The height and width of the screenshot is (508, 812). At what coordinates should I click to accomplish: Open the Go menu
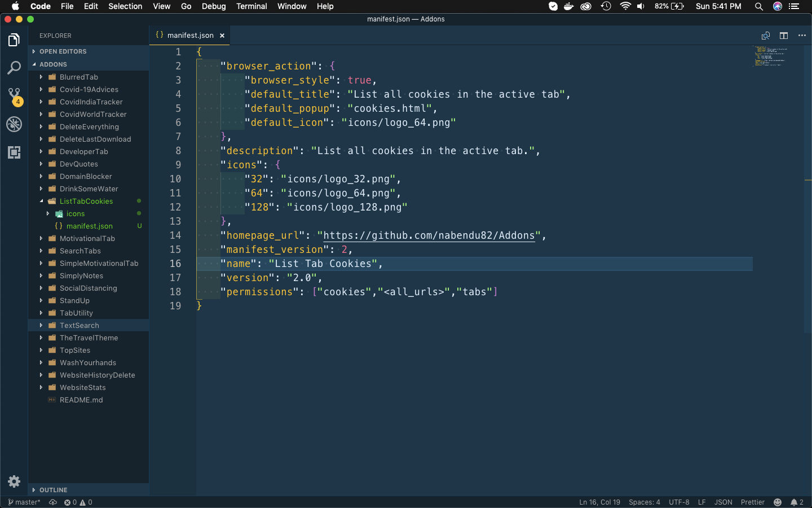(x=186, y=6)
